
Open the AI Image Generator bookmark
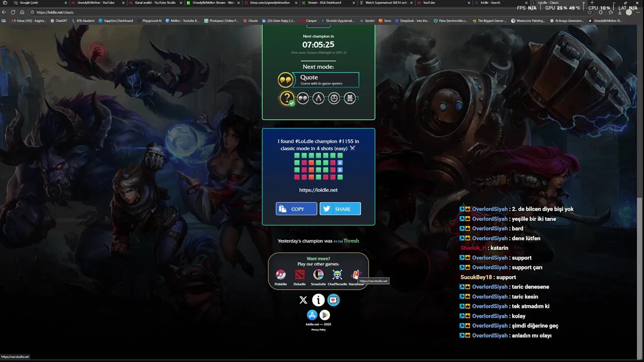pos(567,21)
